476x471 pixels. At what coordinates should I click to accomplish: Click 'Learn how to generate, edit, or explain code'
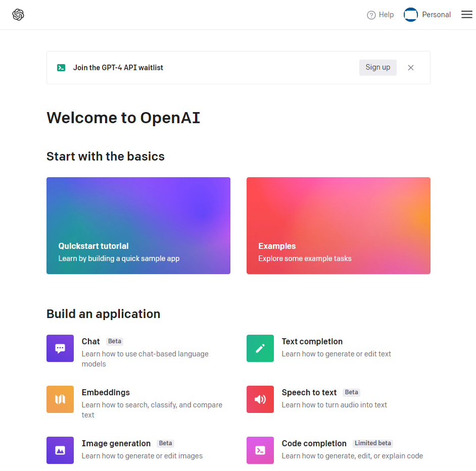[x=352, y=456]
